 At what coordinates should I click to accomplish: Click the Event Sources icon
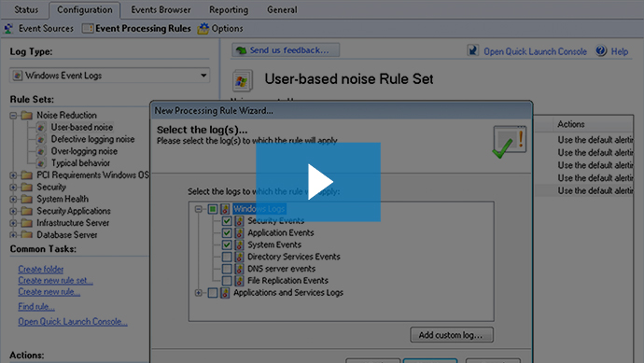click(9, 28)
